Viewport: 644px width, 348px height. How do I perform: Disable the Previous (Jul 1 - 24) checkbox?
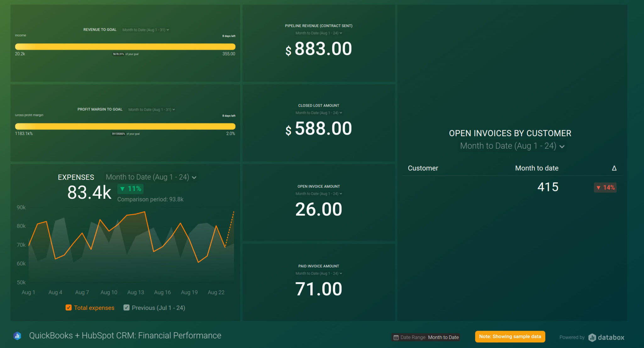coord(126,307)
